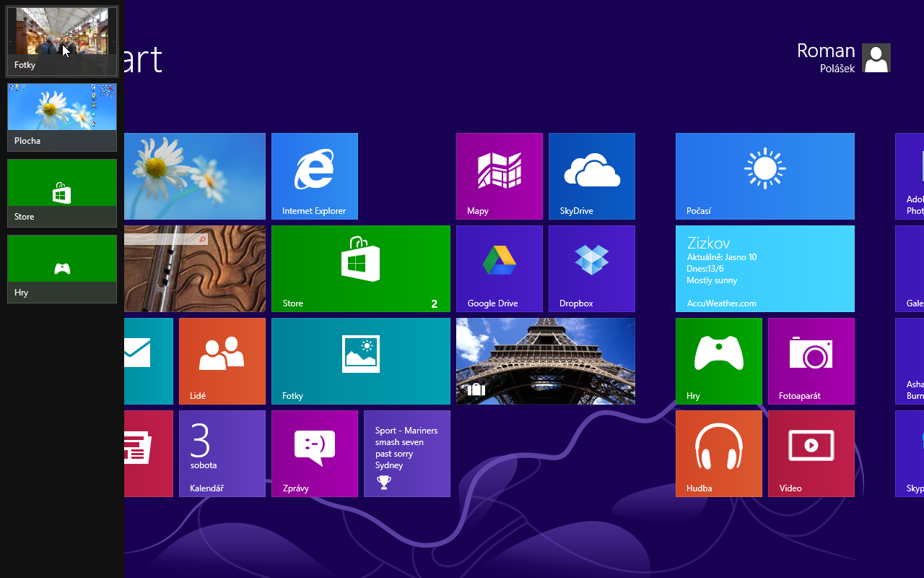
Task: Click 'Mostly sunny' weather text
Action: click(x=712, y=280)
